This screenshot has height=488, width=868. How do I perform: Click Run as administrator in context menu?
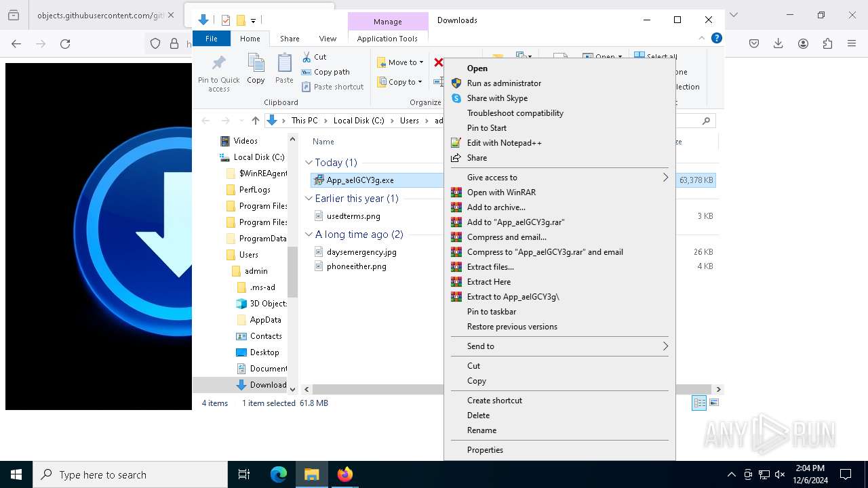(504, 83)
